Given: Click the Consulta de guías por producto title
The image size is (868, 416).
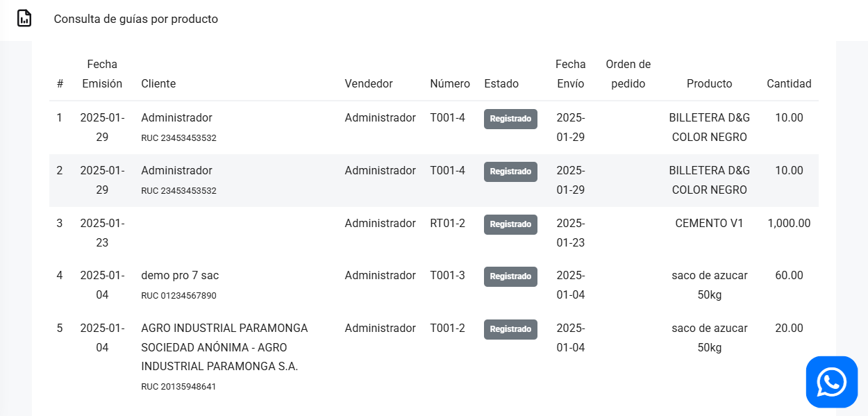Looking at the screenshot, I should [136, 19].
